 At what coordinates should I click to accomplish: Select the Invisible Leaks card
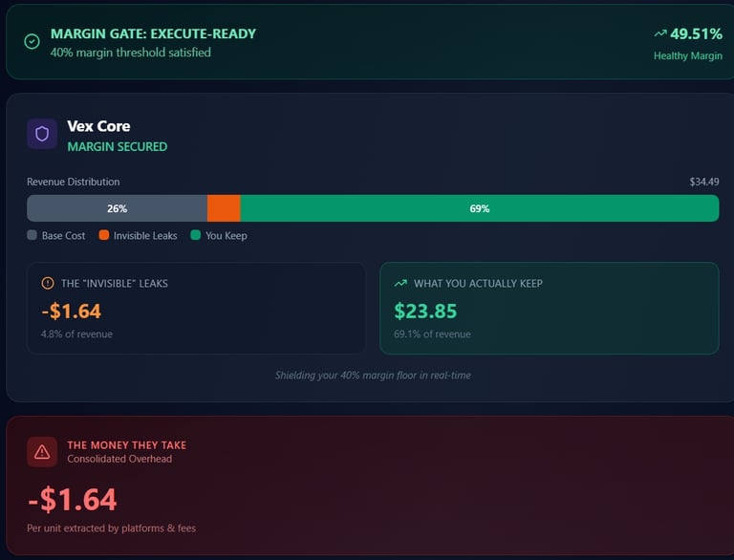click(x=196, y=308)
